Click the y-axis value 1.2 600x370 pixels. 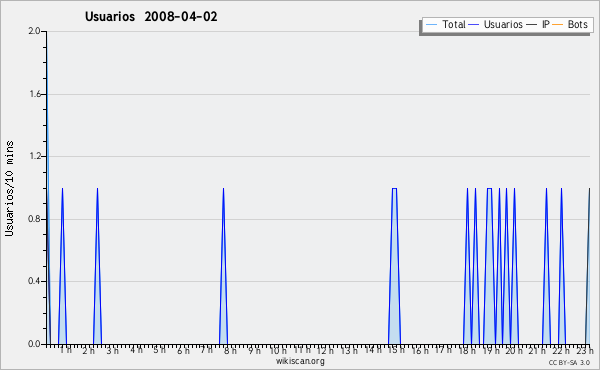tap(35, 156)
